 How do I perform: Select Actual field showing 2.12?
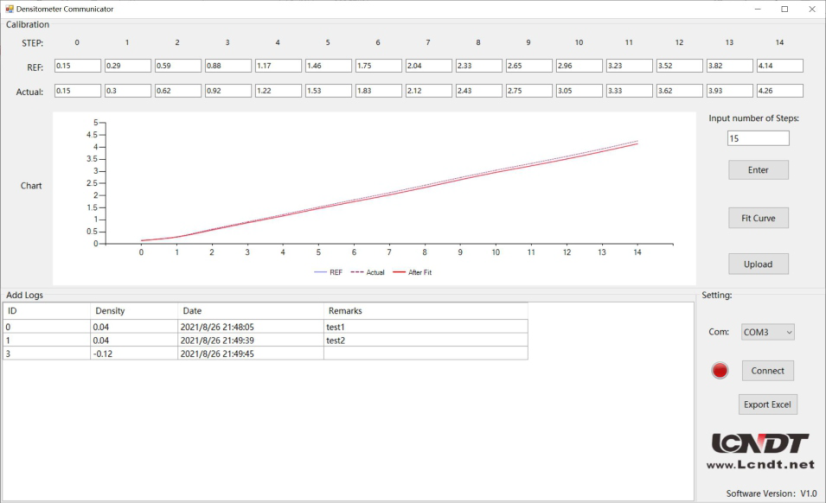pyautogui.click(x=429, y=91)
